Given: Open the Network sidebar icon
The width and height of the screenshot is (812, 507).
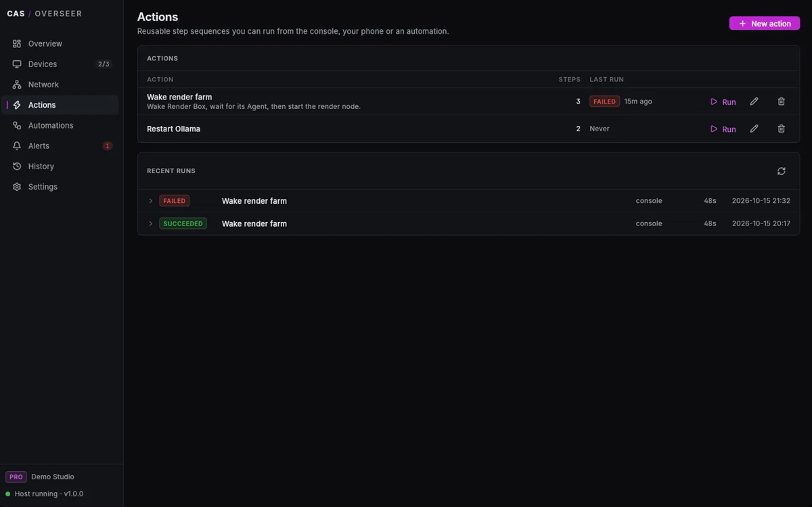Looking at the screenshot, I should click(17, 85).
